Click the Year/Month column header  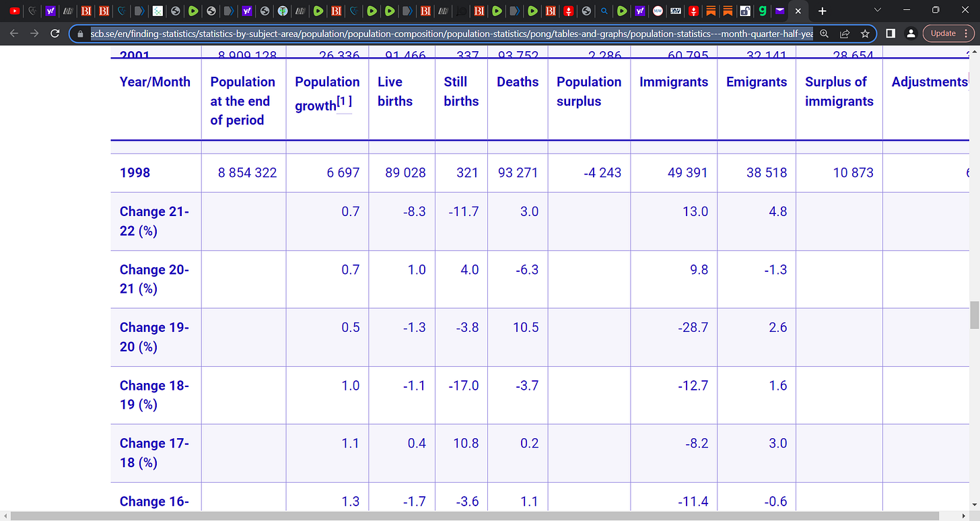155,82
